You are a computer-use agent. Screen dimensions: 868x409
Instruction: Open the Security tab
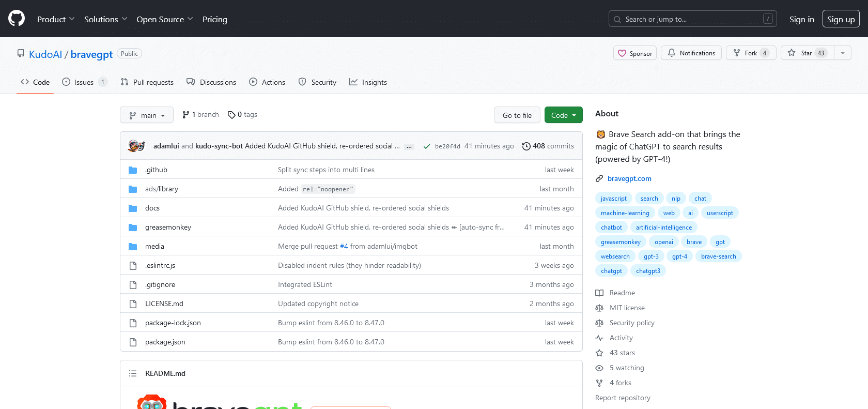tap(317, 82)
